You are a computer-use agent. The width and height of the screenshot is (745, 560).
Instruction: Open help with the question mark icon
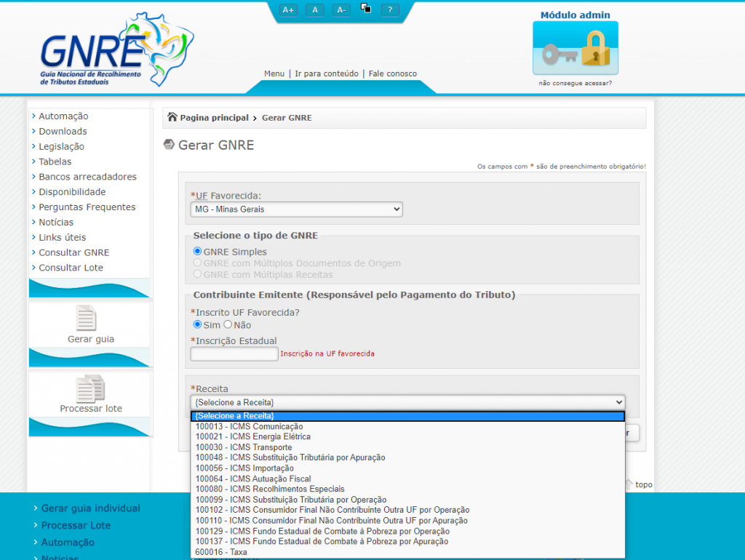(x=391, y=9)
